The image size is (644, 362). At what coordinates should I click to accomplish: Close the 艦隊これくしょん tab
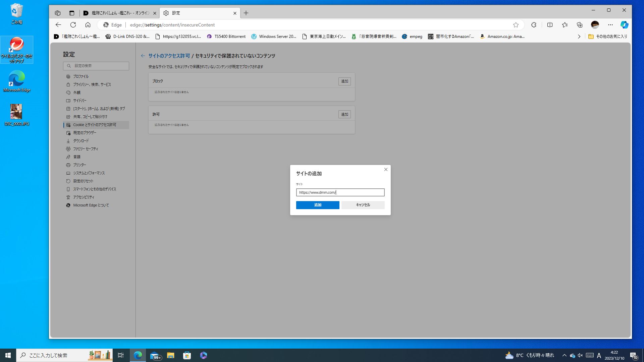(155, 13)
